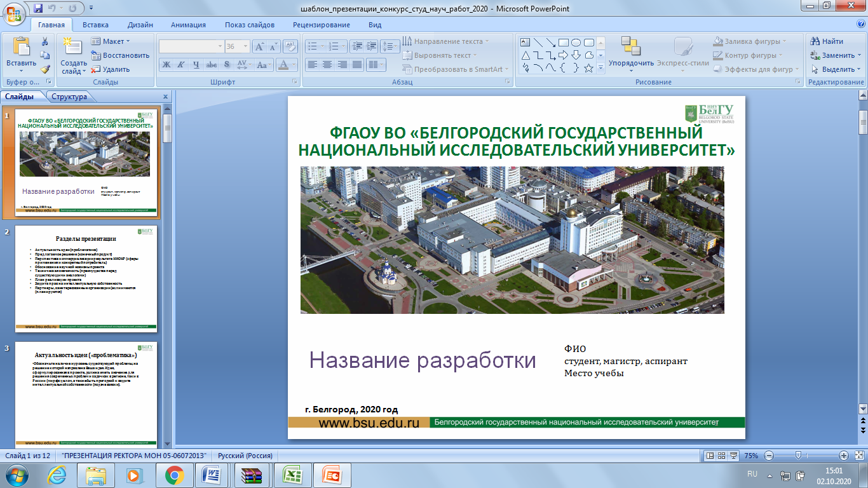The image size is (868, 488).
Task: Select the isosceles Triangle shape
Action: 526,55
